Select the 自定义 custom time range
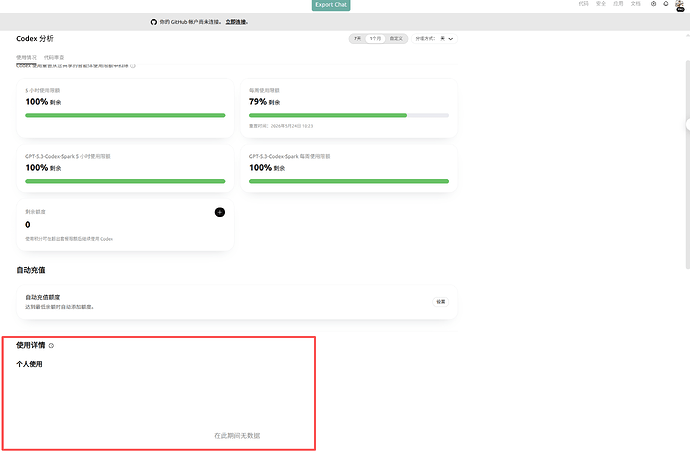The width and height of the screenshot is (690, 459). pyautogui.click(x=396, y=39)
